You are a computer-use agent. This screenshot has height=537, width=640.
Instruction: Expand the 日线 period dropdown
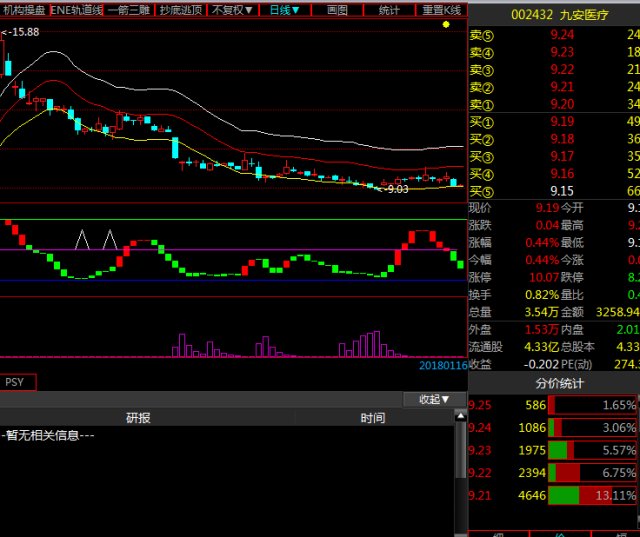pos(285,9)
